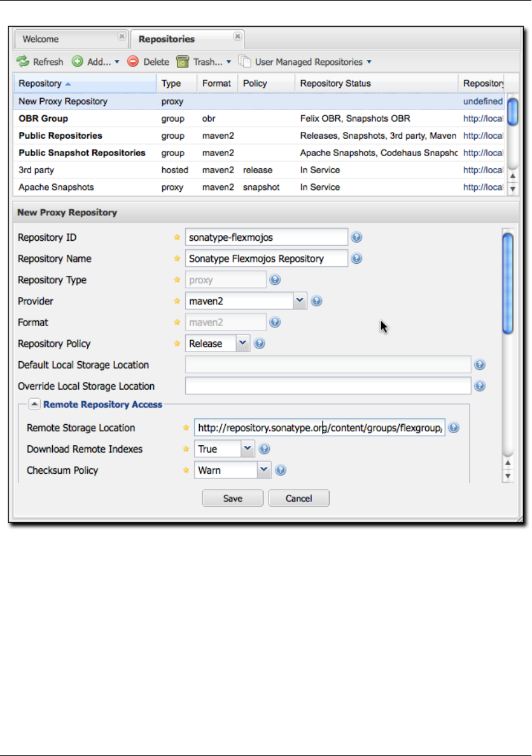Click the form panel scroll down arrow
Viewport: 532px width, 756px height.
(x=507, y=476)
